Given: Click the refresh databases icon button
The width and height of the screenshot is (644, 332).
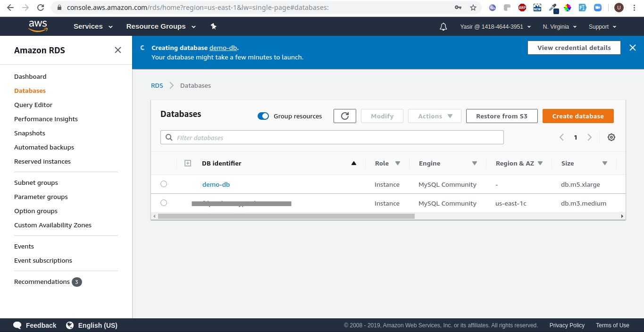Looking at the screenshot, I should (344, 116).
